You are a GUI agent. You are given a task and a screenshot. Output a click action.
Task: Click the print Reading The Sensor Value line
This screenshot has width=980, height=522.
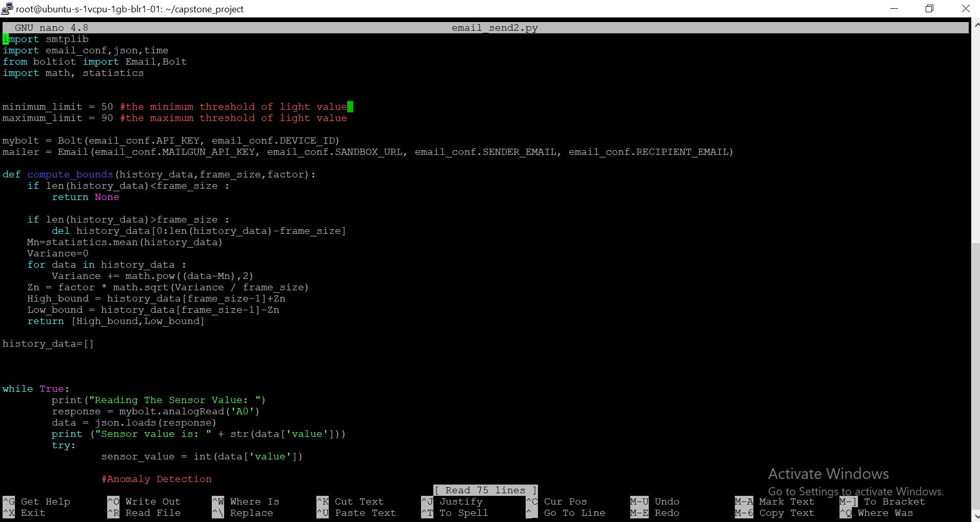coord(158,400)
